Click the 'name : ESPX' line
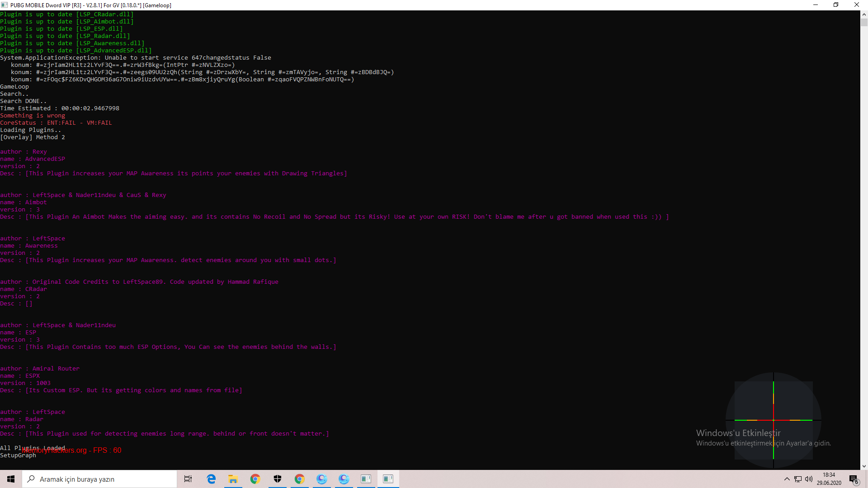Image resolution: width=868 pixels, height=488 pixels. coord(20,376)
